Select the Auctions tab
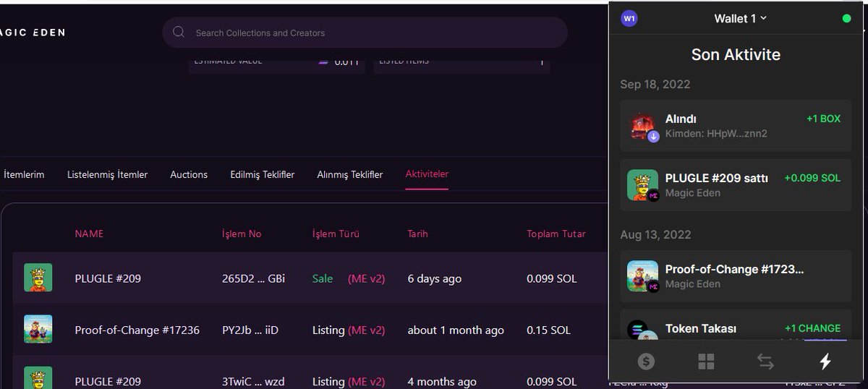Viewport: 868px width, 389px height. point(189,174)
